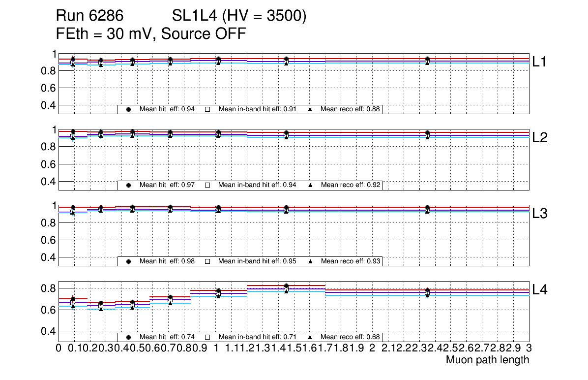Image resolution: width=588 pixels, height=380 pixels.
Task: Click the filled circle marker in L1 legend
Action: [x=129, y=109]
